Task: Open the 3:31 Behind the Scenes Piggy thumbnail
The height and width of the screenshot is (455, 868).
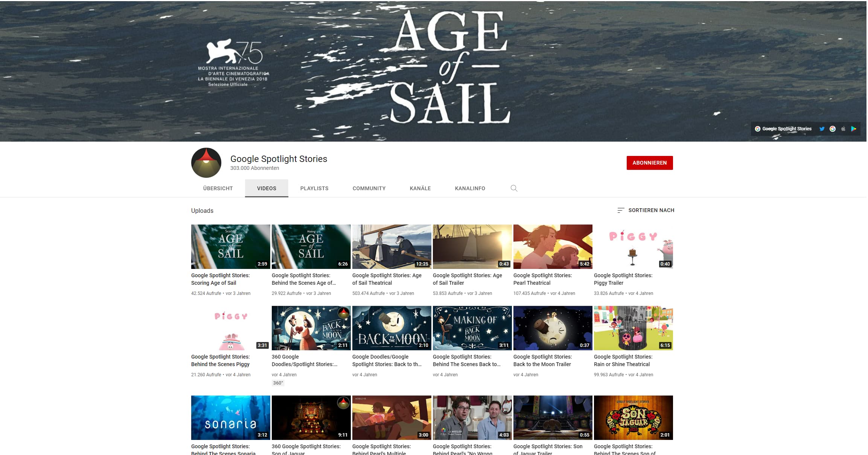Action: [x=231, y=328]
